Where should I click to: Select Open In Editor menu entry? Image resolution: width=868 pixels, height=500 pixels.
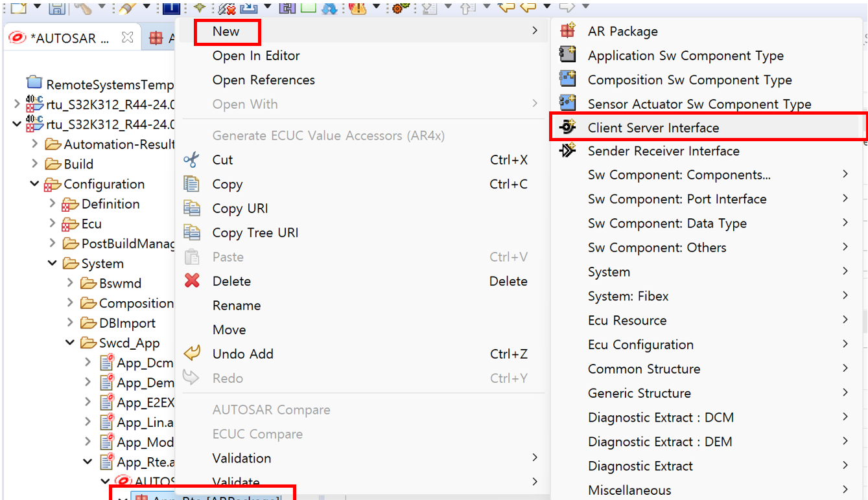point(256,56)
